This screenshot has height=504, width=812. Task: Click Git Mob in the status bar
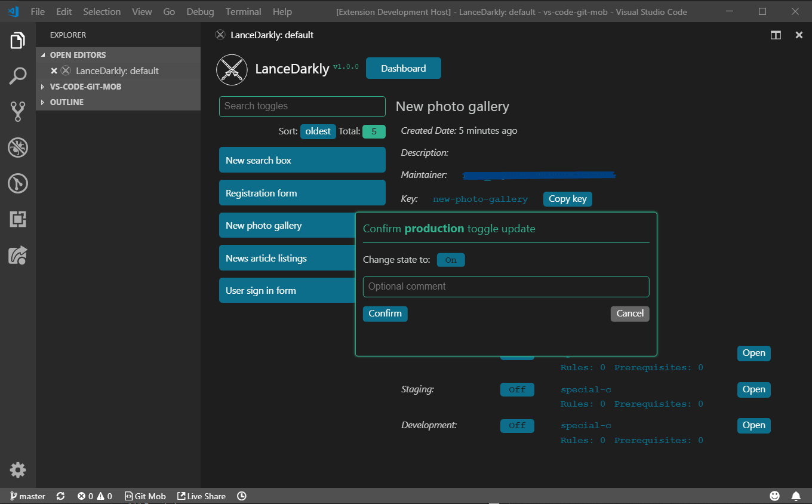pos(145,496)
